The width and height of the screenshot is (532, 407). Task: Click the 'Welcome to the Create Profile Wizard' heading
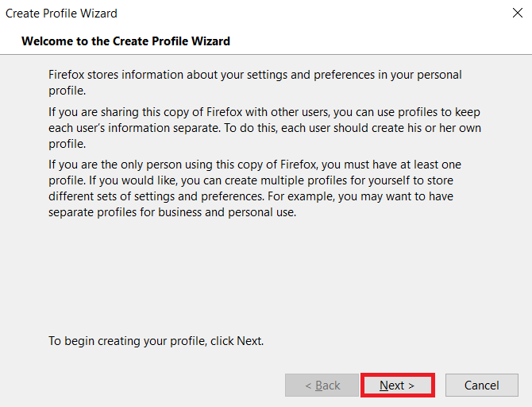coord(126,41)
